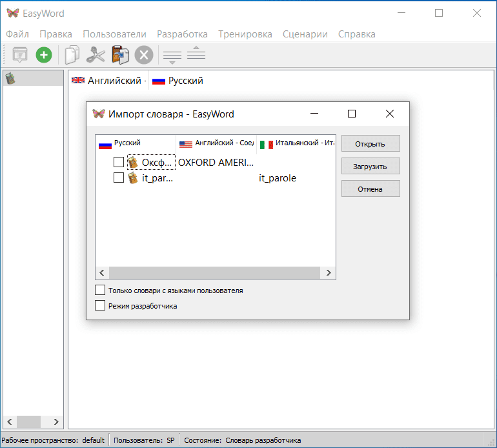Select the Оксф... row name

click(x=157, y=162)
